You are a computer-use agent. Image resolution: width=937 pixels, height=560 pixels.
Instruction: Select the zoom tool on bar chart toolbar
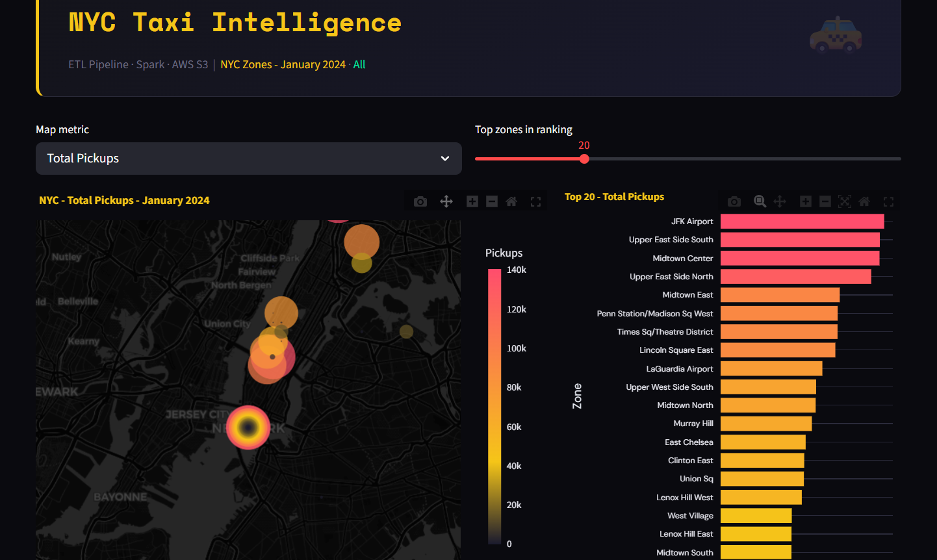point(760,201)
